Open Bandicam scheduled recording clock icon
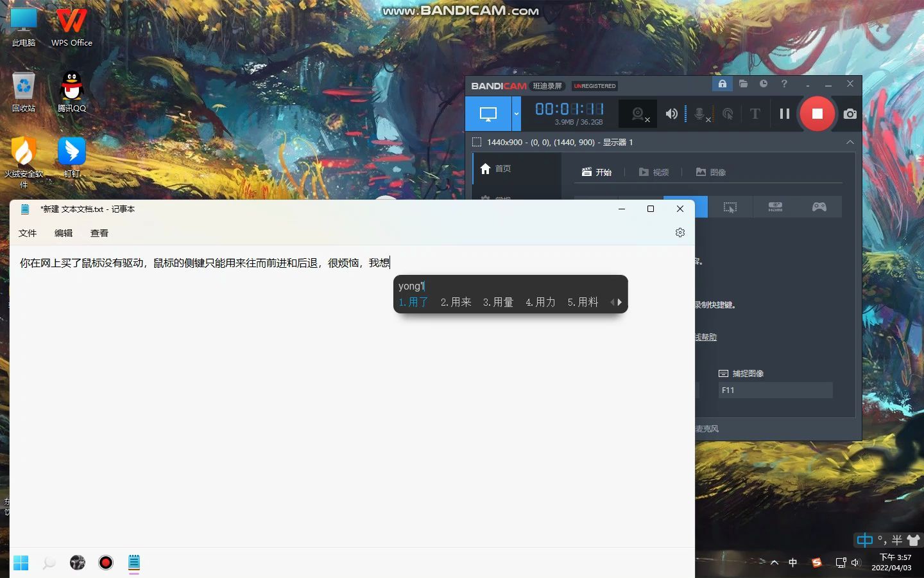 pyautogui.click(x=764, y=83)
